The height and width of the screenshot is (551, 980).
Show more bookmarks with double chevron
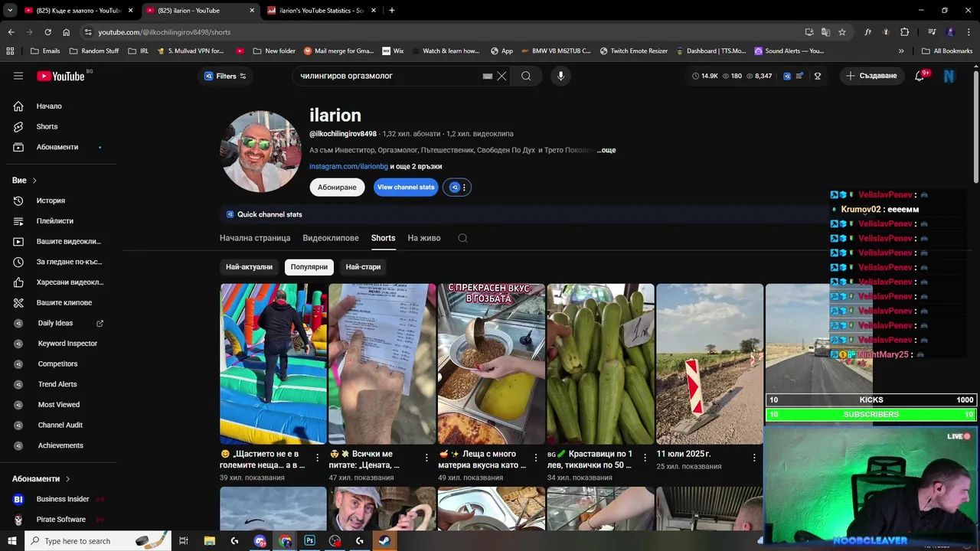tap(901, 51)
